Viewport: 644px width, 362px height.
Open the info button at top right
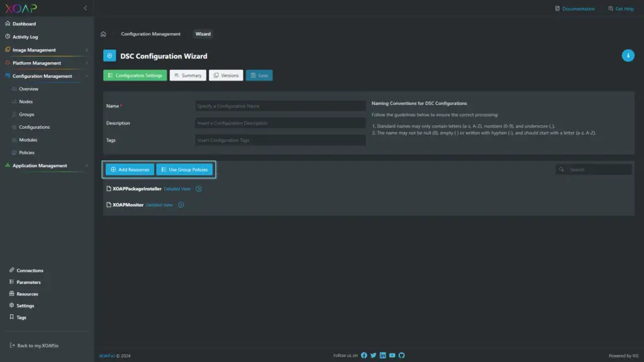pyautogui.click(x=628, y=55)
